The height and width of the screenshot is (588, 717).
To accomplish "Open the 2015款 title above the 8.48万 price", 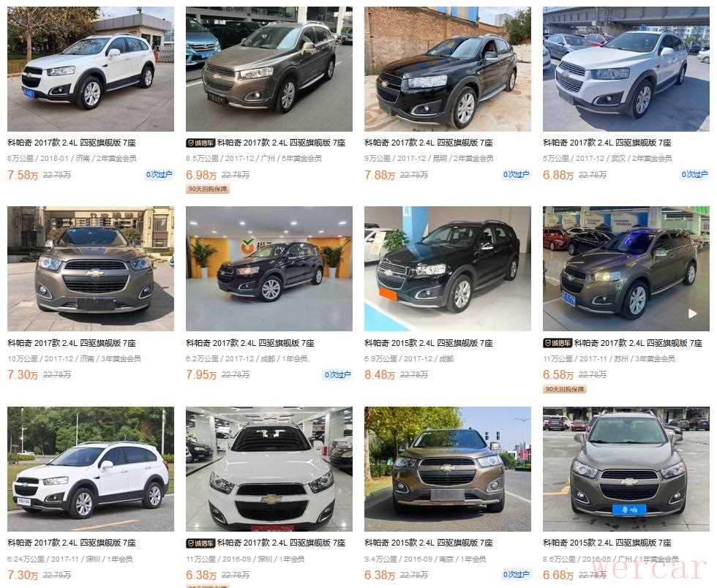I will (x=429, y=343).
